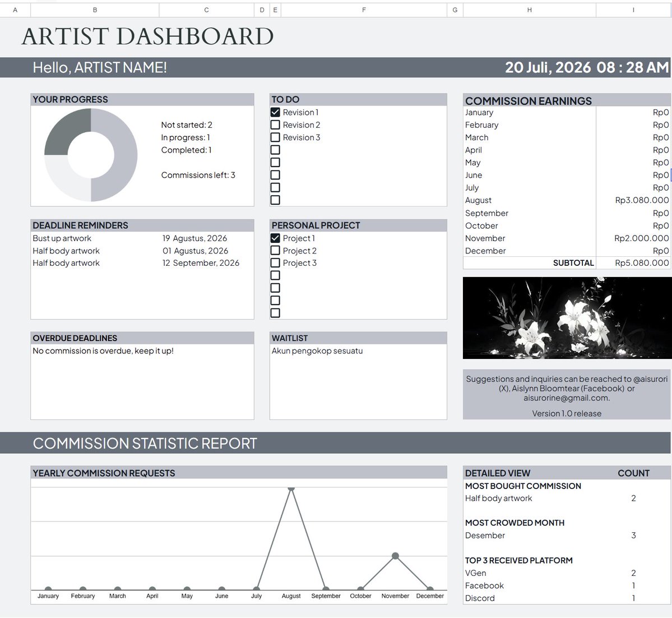Click the lily flower banner image

(567, 318)
